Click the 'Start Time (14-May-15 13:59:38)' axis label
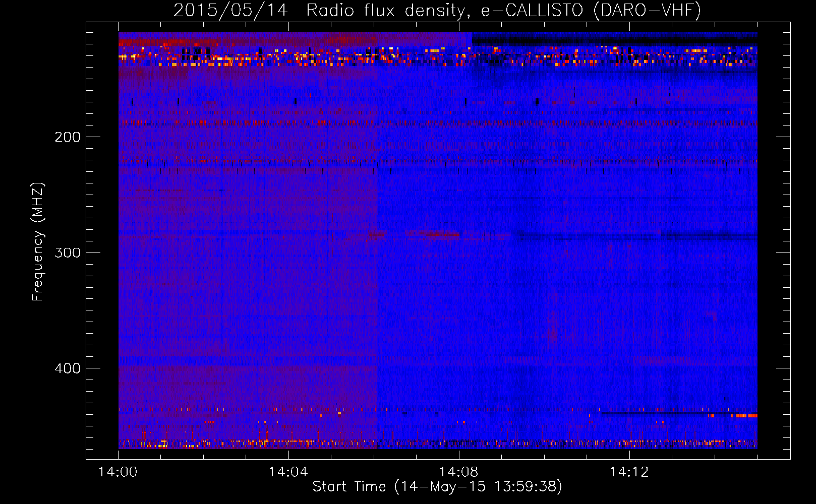 (437, 487)
